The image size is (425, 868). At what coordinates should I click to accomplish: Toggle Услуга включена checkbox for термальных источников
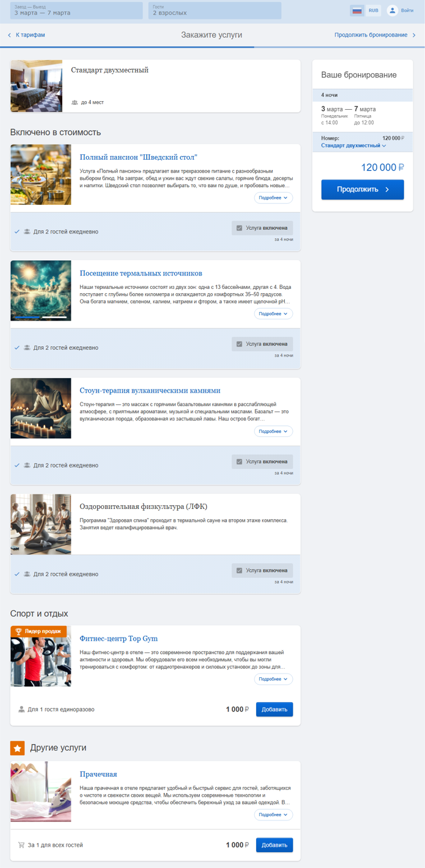pos(240,344)
